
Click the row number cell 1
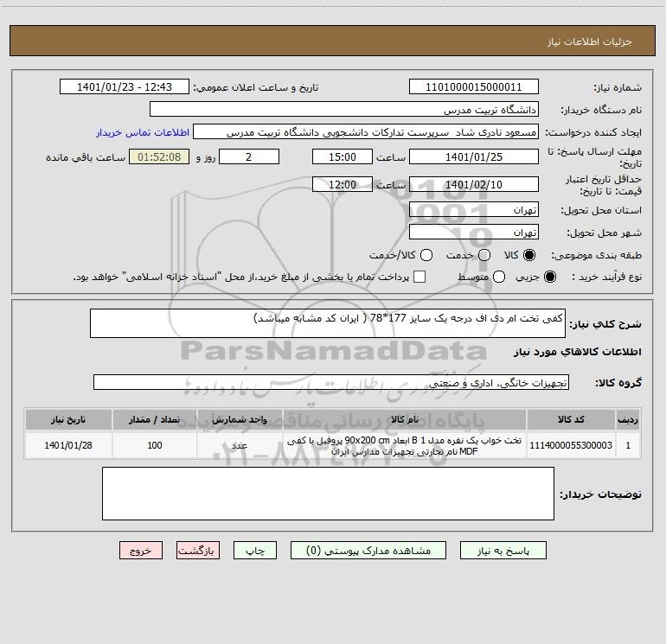tap(628, 445)
